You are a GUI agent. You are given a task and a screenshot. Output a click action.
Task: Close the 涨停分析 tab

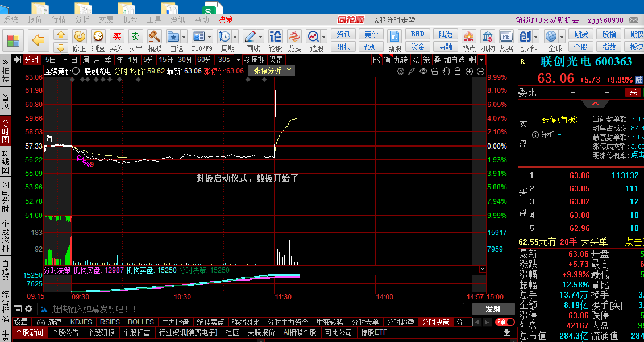click(x=289, y=71)
